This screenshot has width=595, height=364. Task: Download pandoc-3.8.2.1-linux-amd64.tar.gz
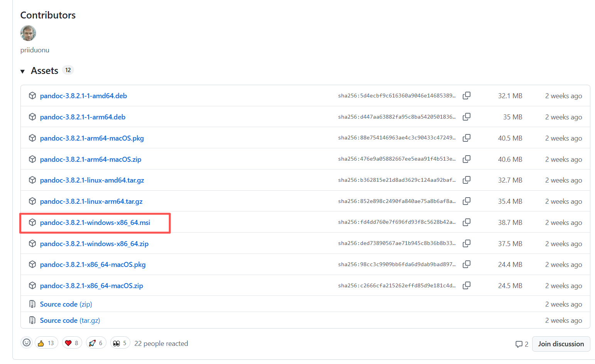coord(92,180)
